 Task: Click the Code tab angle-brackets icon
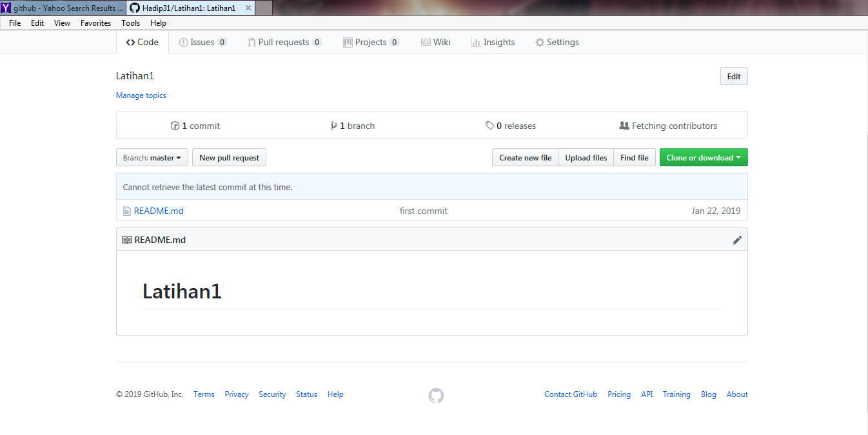coord(130,42)
